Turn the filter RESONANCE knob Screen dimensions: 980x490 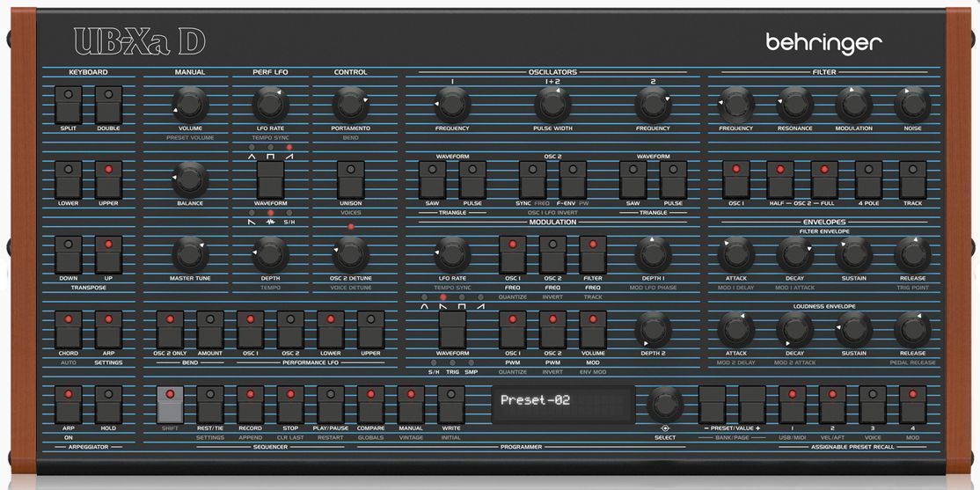coord(795,105)
